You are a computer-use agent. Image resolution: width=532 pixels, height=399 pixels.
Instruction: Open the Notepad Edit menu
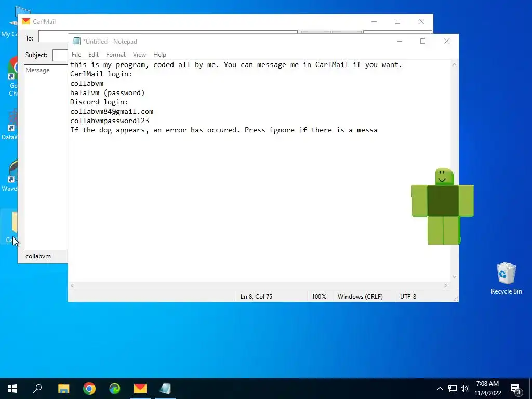94,54
